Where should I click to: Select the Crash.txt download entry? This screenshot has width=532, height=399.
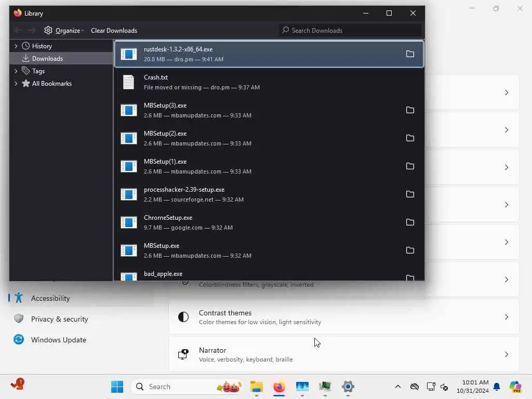click(x=269, y=82)
